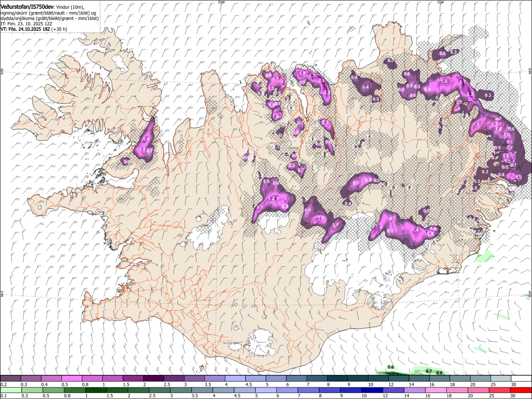Click the '(+30 h)' forecast offset text
The height and width of the screenshot is (399, 532).
[x=59, y=29]
